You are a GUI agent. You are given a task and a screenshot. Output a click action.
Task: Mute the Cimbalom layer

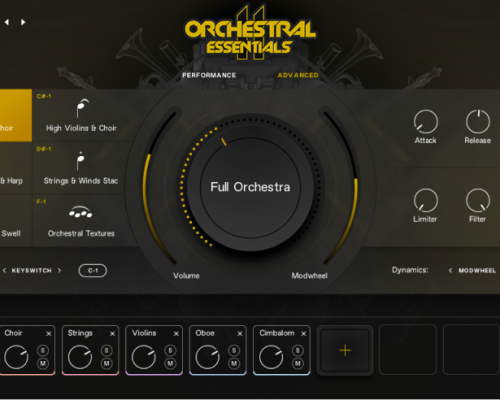298,363
